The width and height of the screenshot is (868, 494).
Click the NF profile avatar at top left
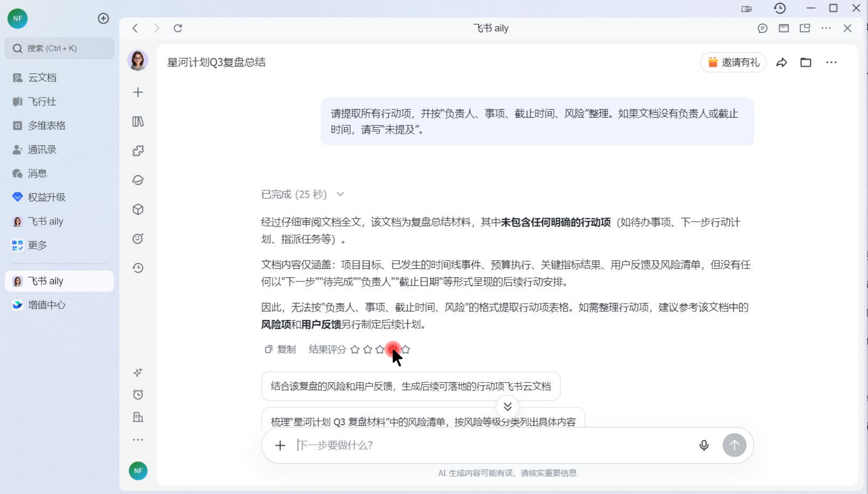click(x=18, y=18)
